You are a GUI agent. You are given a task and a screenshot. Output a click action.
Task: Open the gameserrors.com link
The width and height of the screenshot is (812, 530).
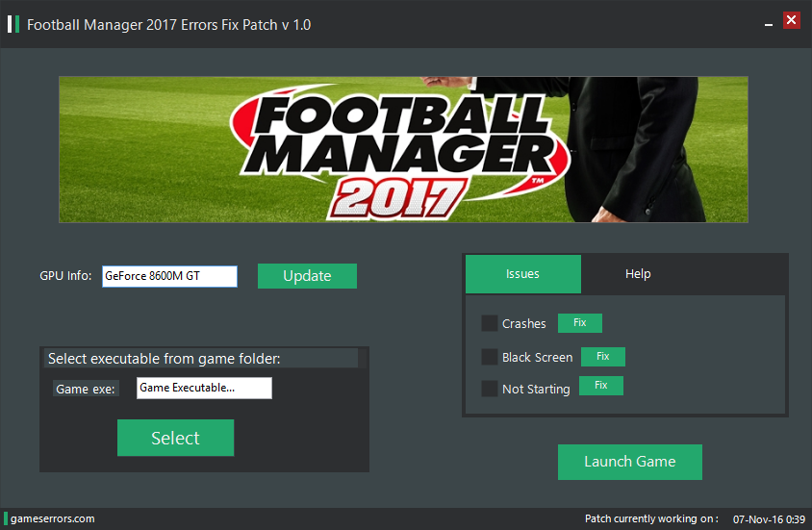(52, 518)
